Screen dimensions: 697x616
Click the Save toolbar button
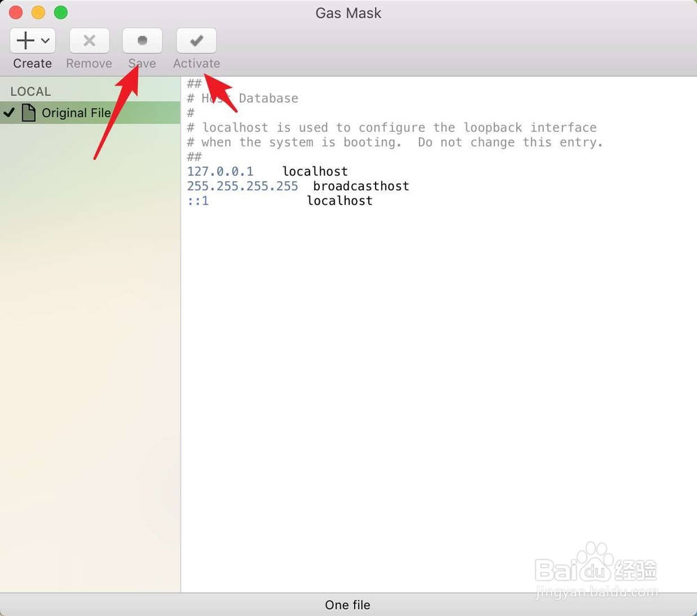click(142, 40)
